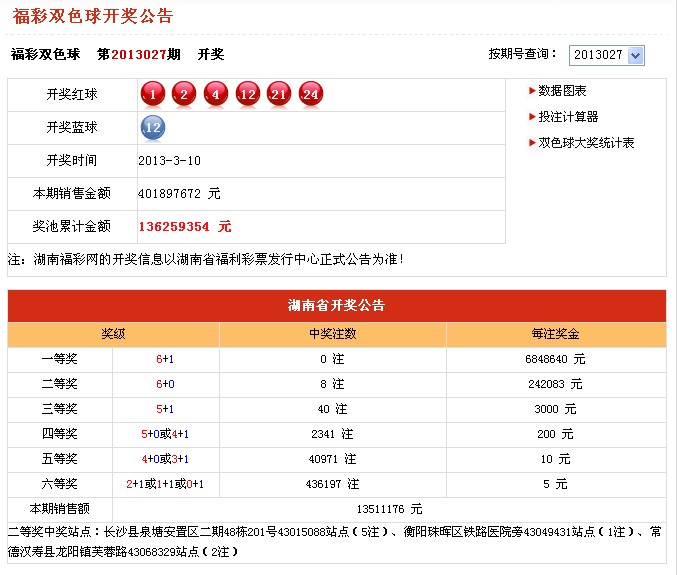Click the provincial sales value 13511176 元

(389, 509)
